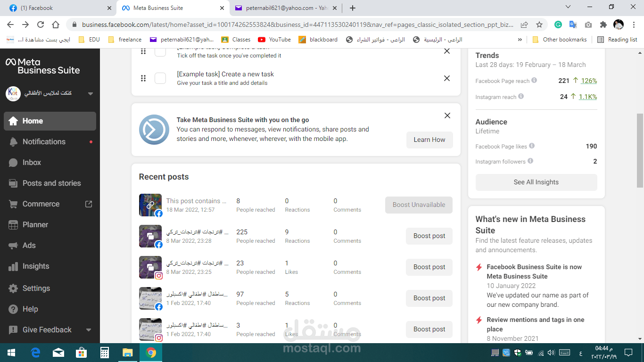Switch to the Yahoo mail tab
Image resolution: width=644 pixels, height=362 pixels.
click(x=285, y=8)
